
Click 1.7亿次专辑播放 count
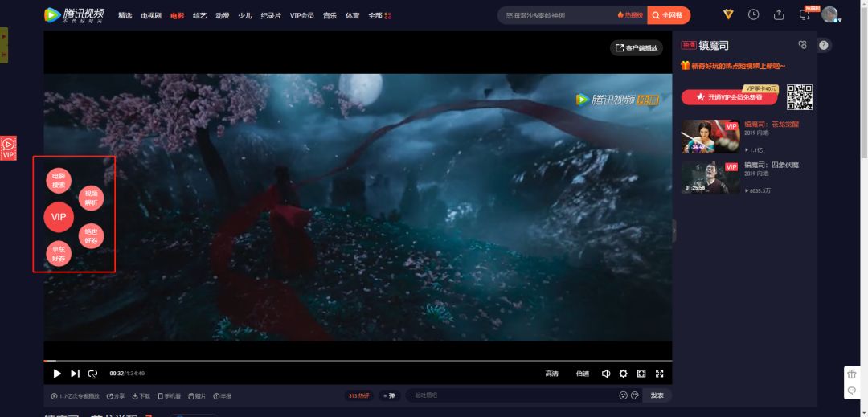[76, 396]
